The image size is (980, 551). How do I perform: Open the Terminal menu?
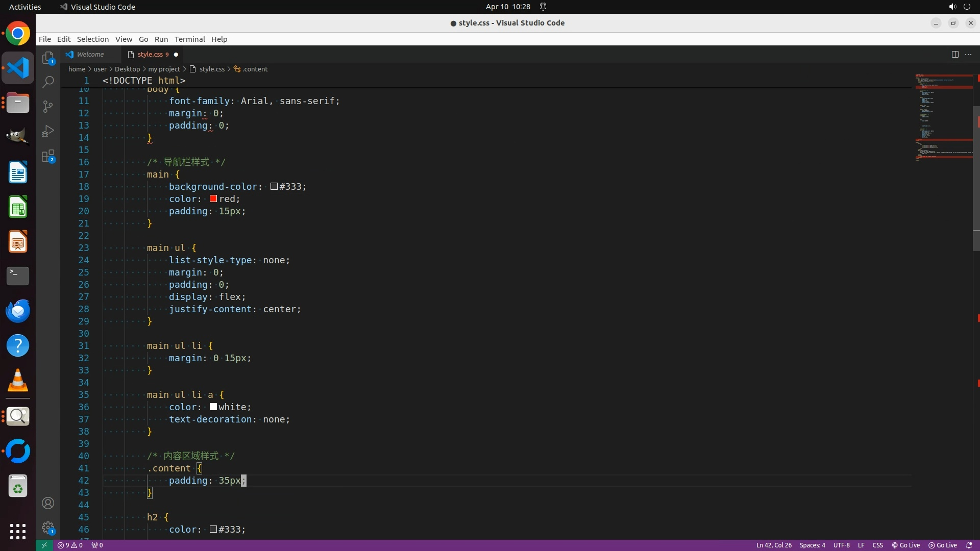[x=189, y=39]
